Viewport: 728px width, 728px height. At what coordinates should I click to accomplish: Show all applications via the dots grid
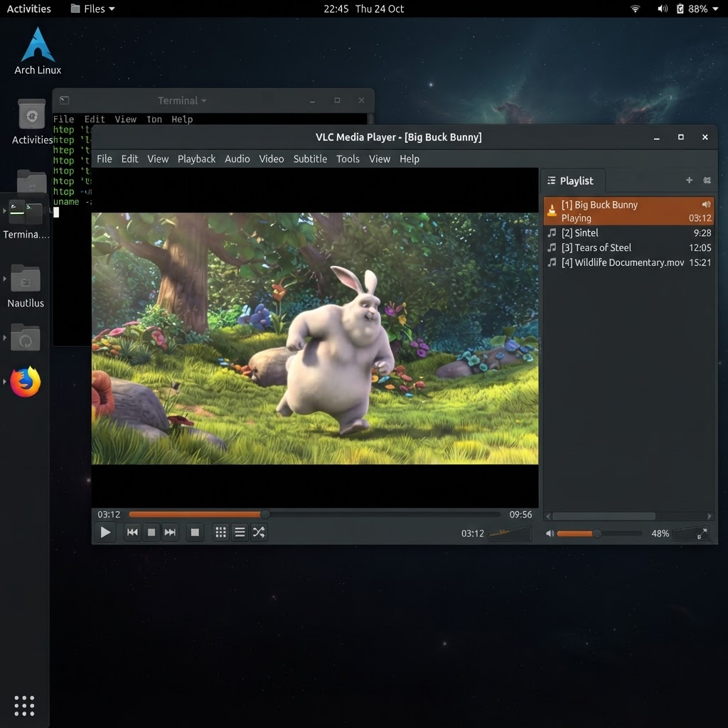24,706
